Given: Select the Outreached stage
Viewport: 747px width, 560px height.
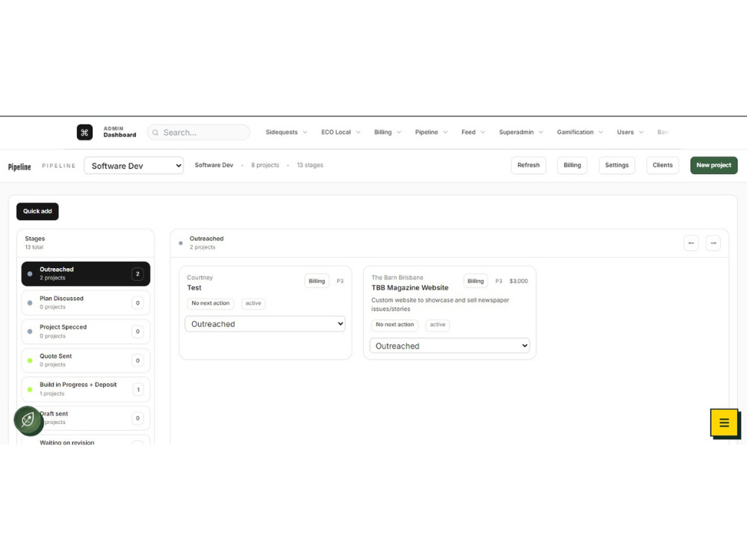Looking at the screenshot, I should (x=86, y=274).
